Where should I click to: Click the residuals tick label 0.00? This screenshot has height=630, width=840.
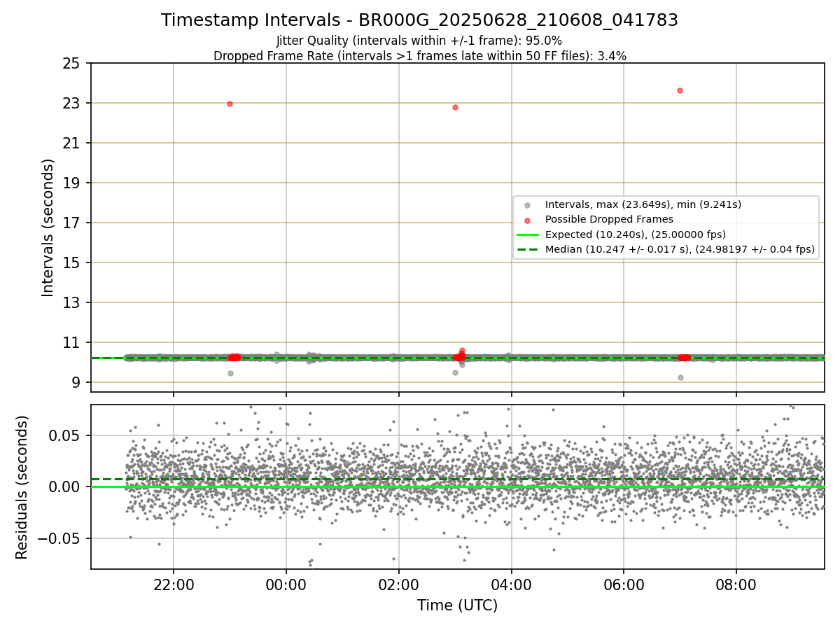(x=64, y=487)
